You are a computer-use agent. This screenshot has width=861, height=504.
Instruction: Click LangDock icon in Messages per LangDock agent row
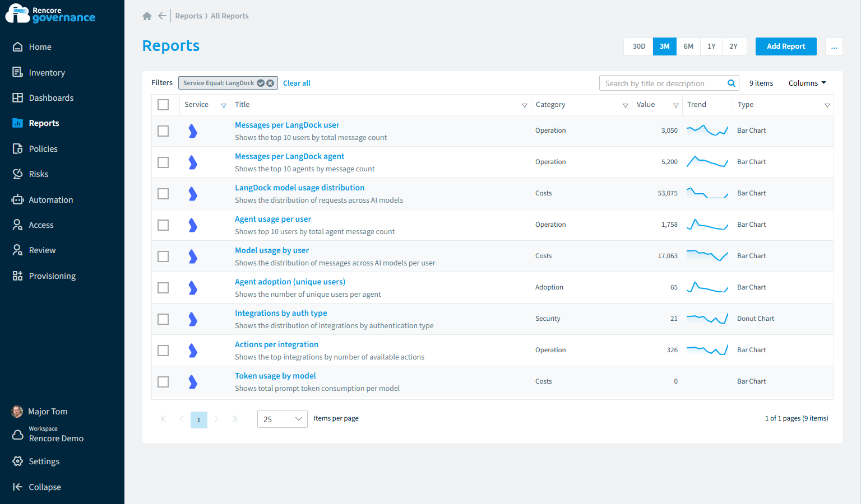click(193, 162)
